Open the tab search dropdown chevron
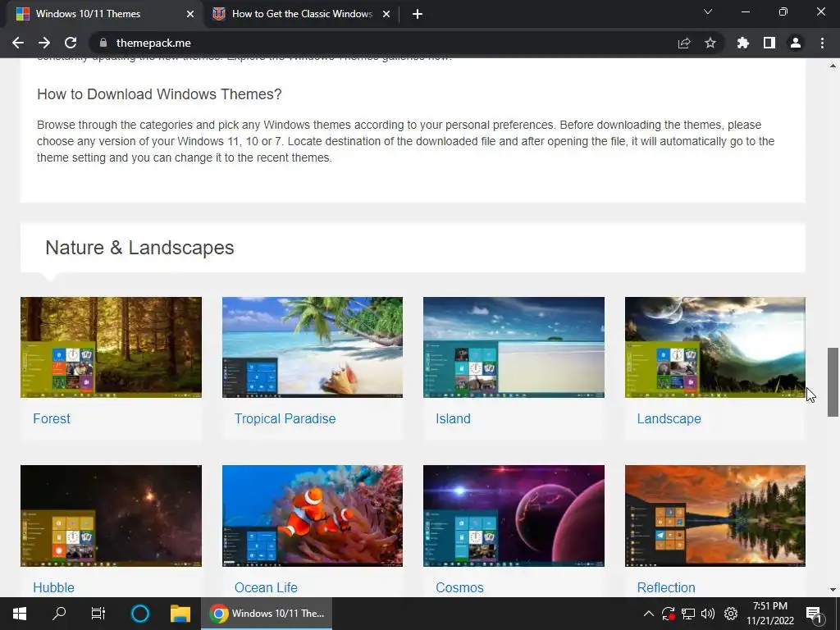Image resolution: width=840 pixels, height=630 pixels. [x=708, y=11]
